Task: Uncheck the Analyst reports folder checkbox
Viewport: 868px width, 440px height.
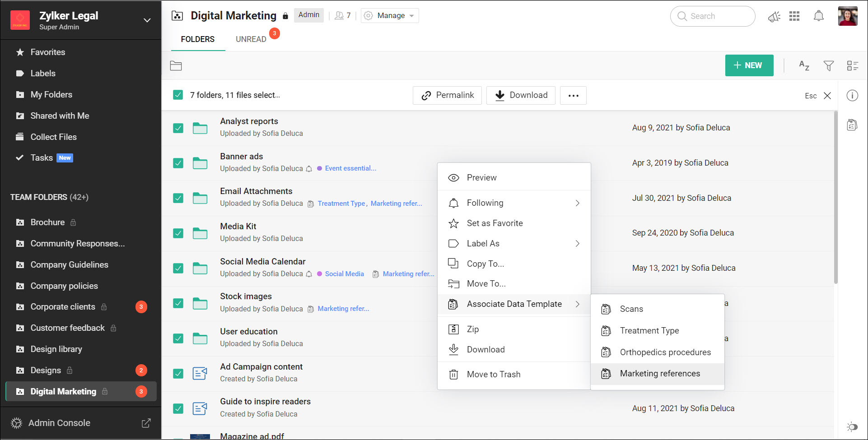Action: click(178, 128)
